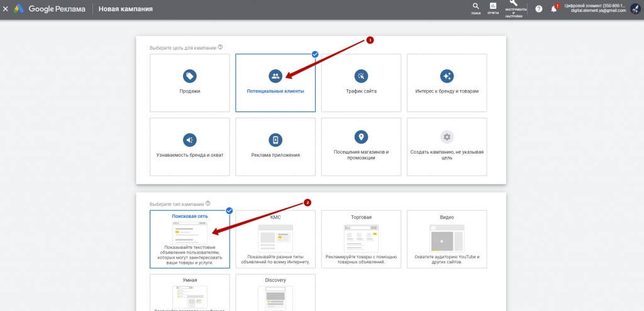The height and width of the screenshot is (311, 644).
Task: Close new campaign with X button
Action: (6, 9)
